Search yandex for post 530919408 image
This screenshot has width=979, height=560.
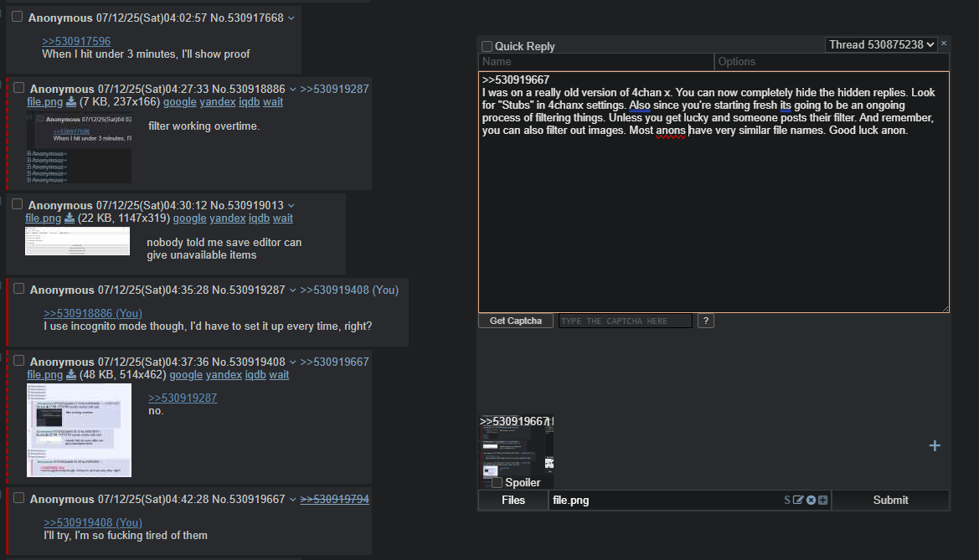224,374
